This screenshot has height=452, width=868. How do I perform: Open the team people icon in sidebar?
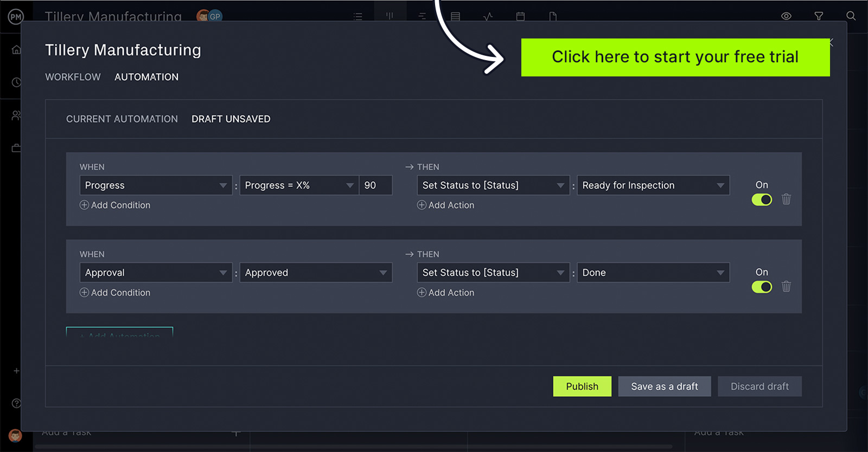(16, 115)
